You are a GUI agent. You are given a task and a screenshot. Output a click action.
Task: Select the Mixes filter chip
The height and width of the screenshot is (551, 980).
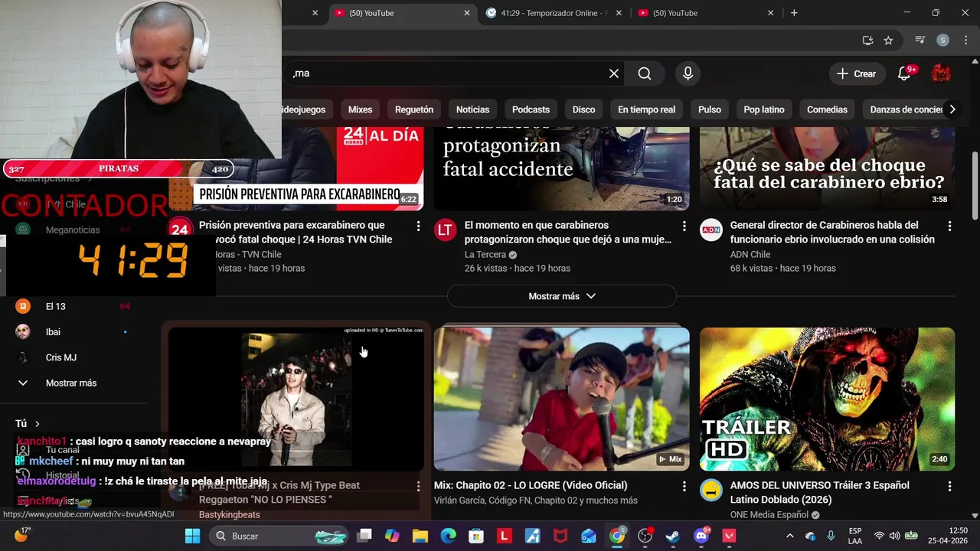[x=360, y=109]
